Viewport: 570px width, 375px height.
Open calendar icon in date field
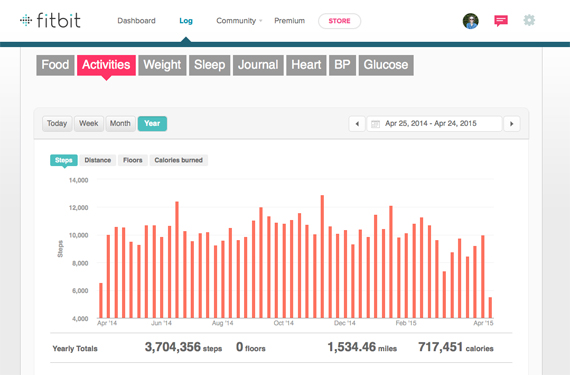pyautogui.click(x=375, y=124)
